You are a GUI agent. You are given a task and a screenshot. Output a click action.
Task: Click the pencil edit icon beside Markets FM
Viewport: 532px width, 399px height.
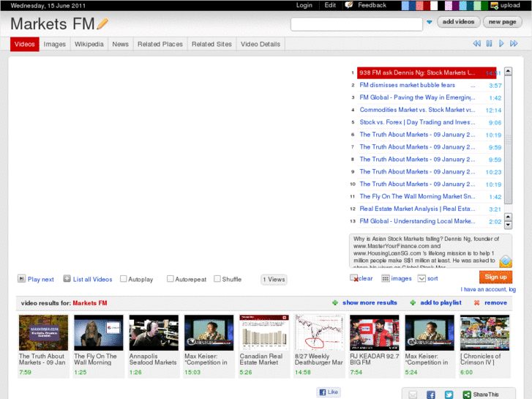pyautogui.click(x=102, y=23)
